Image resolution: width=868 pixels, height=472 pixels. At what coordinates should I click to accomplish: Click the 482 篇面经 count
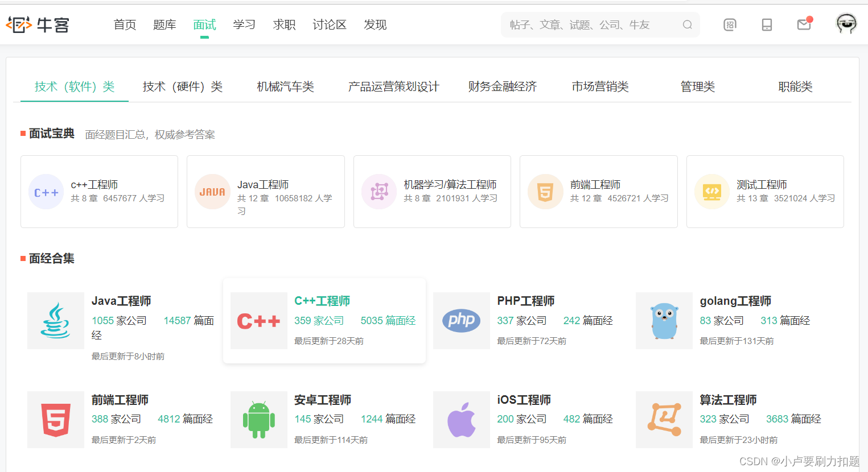[x=588, y=419]
